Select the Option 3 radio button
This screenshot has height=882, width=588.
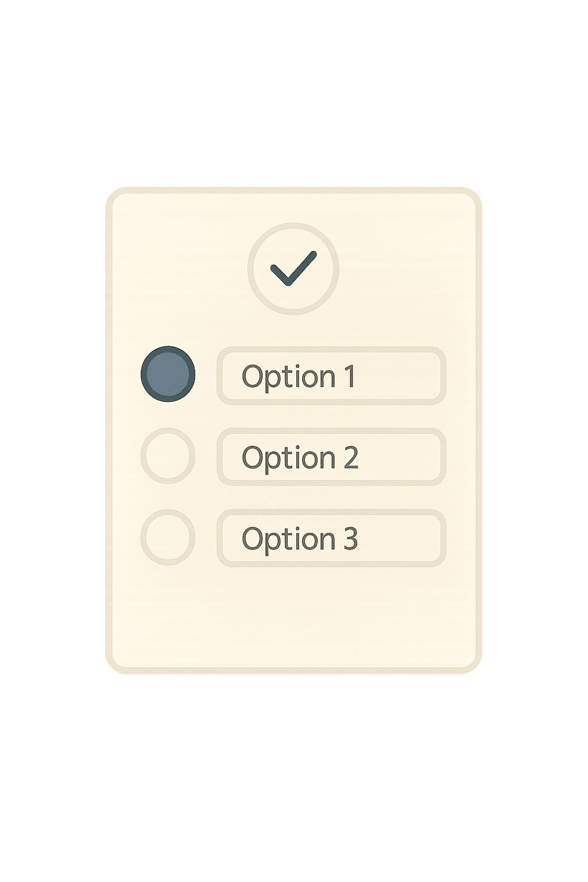168,537
